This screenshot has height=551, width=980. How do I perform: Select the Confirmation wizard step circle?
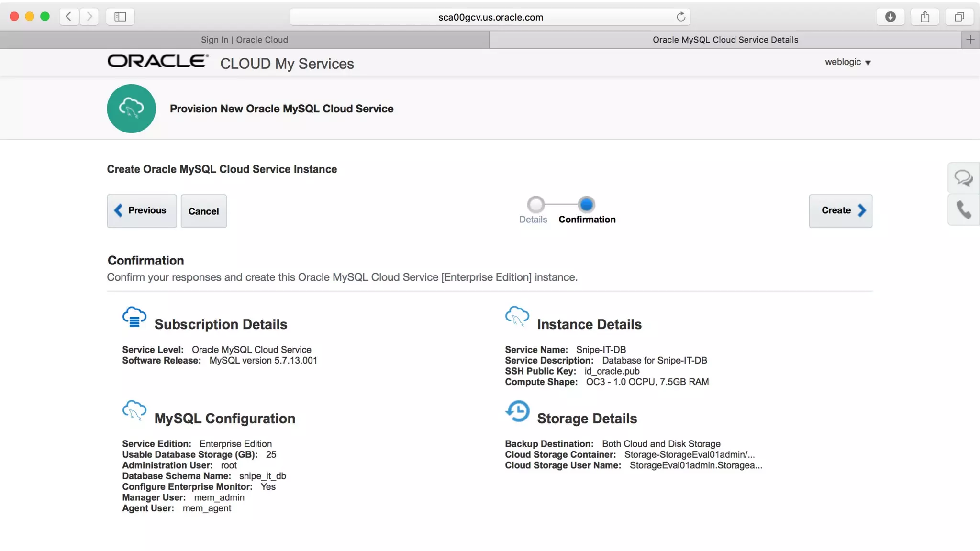(x=586, y=205)
